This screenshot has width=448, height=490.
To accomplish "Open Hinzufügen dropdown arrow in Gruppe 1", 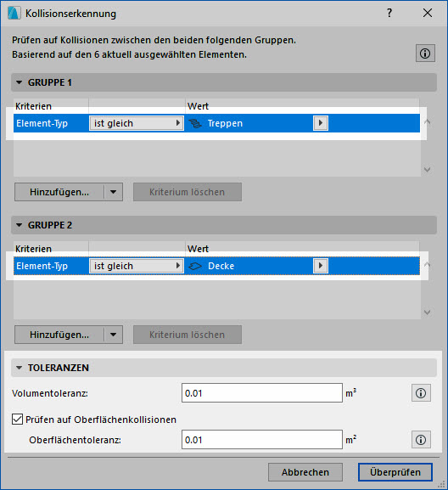I will (x=114, y=192).
